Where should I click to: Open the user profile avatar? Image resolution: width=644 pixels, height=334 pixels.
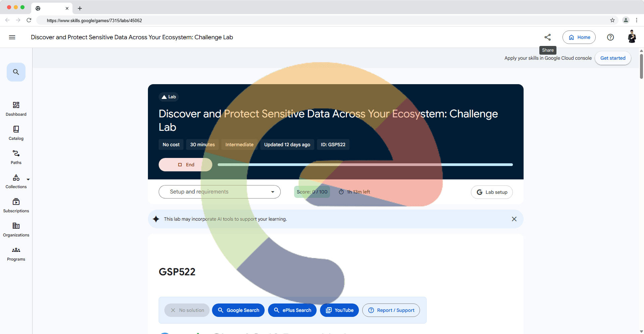(632, 37)
